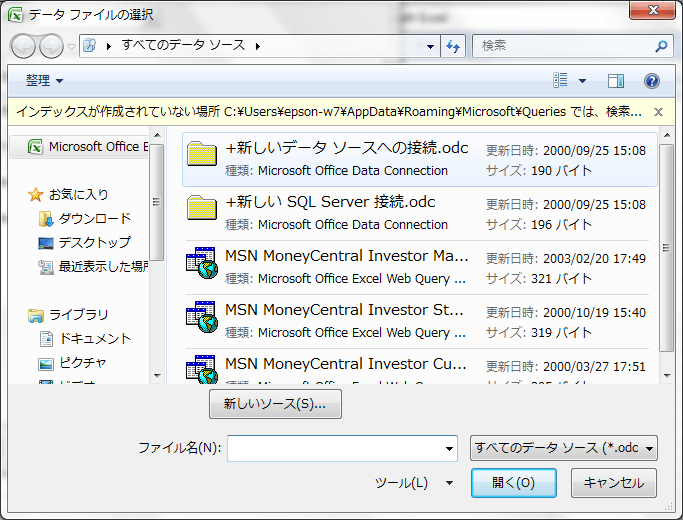Click web query icon of Investor Ma... file

pyautogui.click(x=201, y=263)
